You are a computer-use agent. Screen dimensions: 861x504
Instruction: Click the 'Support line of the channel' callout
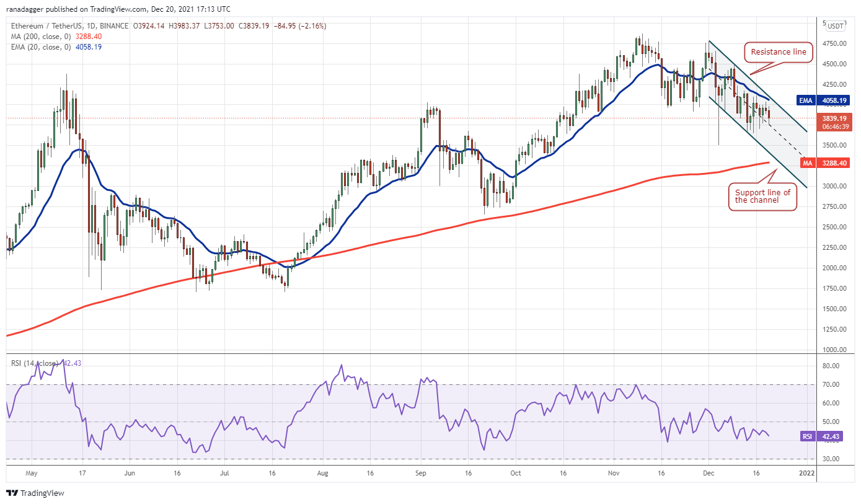point(762,197)
